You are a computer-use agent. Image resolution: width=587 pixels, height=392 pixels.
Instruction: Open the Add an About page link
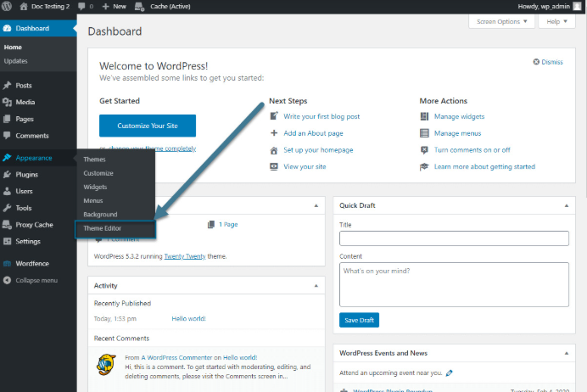point(313,133)
